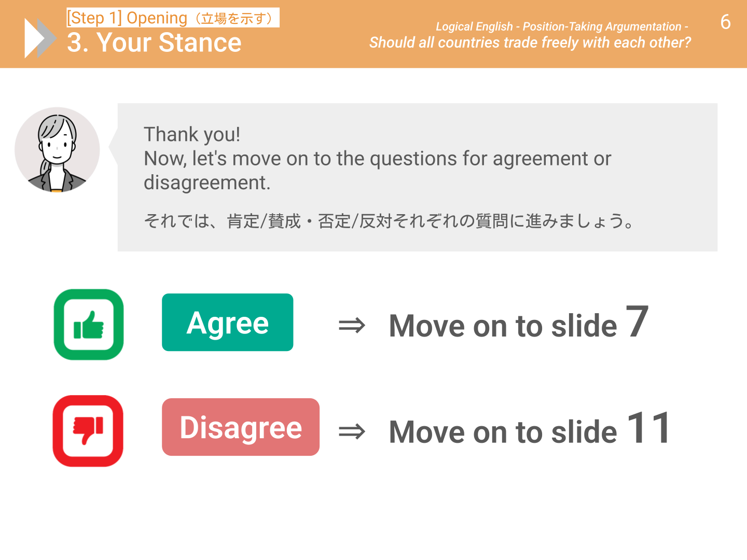The height and width of the screenshot is (560, 747).
Task: Click the double-arrow icon beside the title
Action: [40, 38]
